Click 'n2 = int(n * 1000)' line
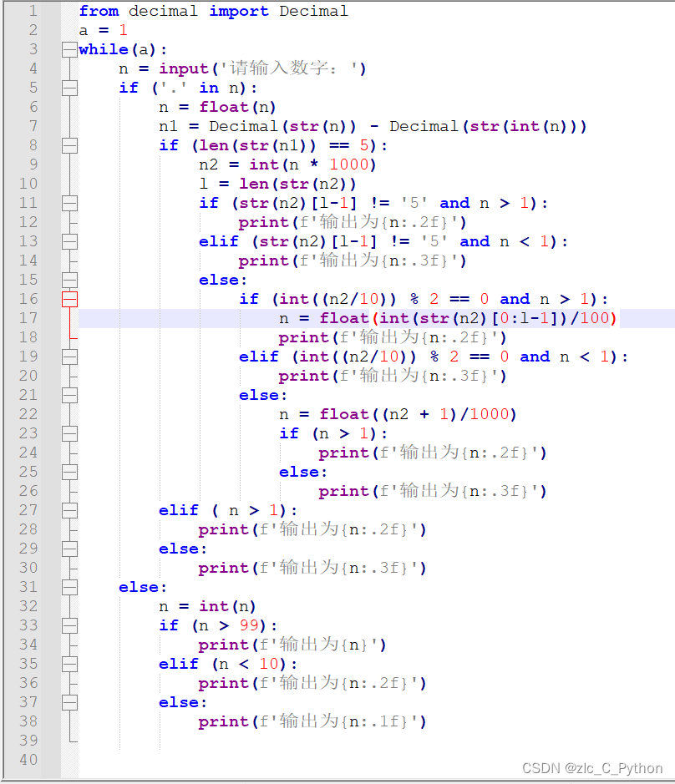 coord(287,164)
